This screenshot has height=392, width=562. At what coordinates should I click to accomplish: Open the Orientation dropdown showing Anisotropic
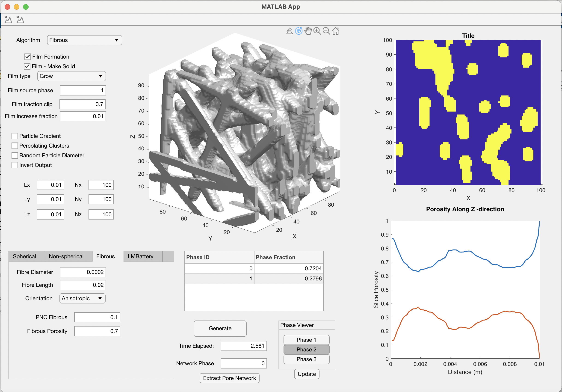coord(82,298)
